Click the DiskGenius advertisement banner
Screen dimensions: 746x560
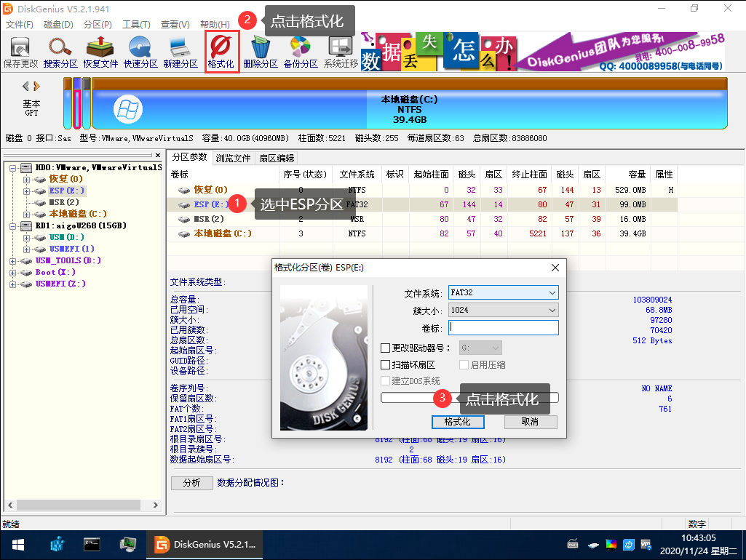[544, 52]
